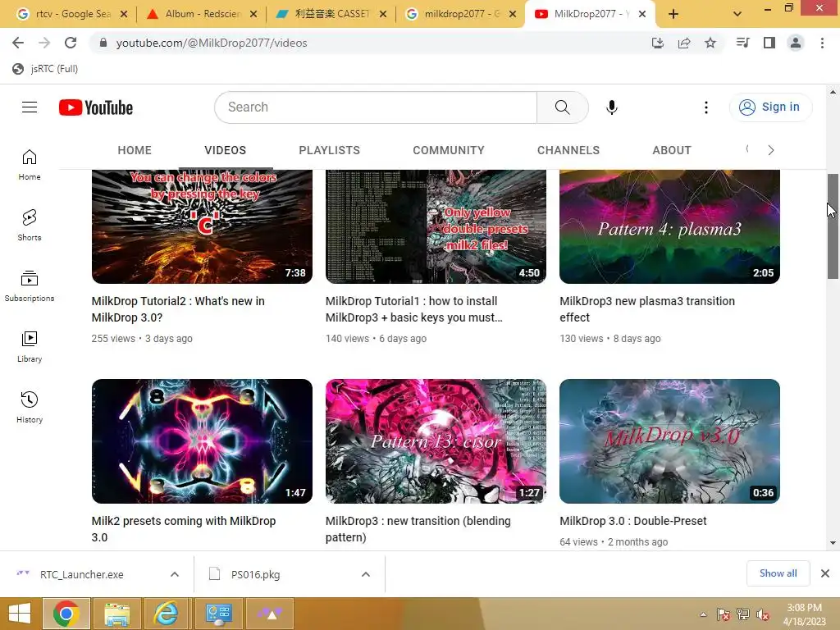Click the install app icon in address bar
The image size is (840, 630).
coord(658,43)
